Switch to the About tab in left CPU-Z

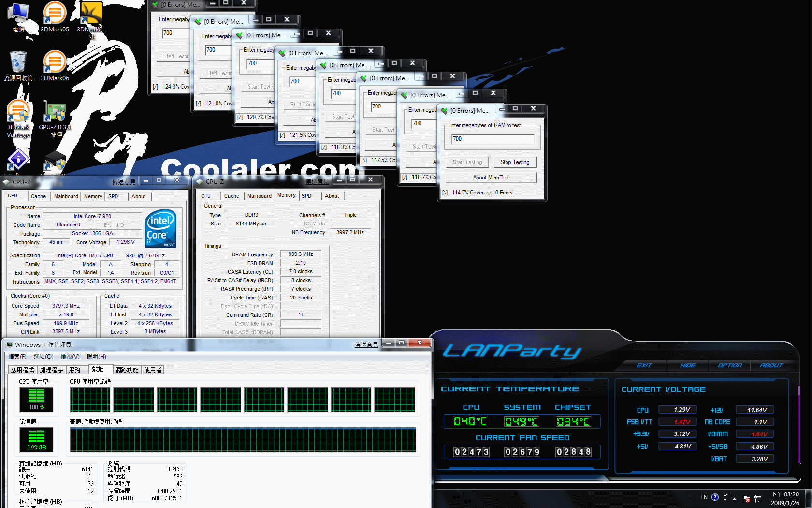click(138, 196)
